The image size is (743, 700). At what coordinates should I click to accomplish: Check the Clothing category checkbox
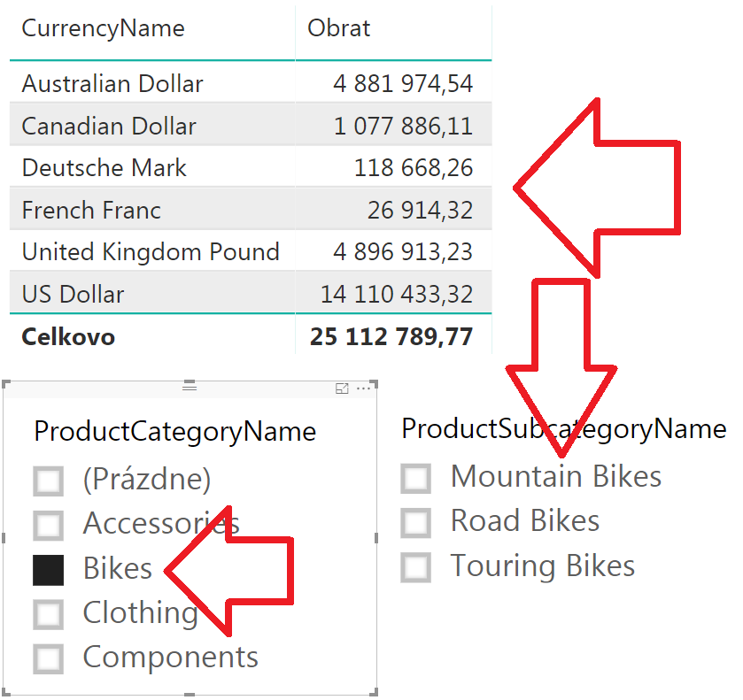[x=49, y=614]
